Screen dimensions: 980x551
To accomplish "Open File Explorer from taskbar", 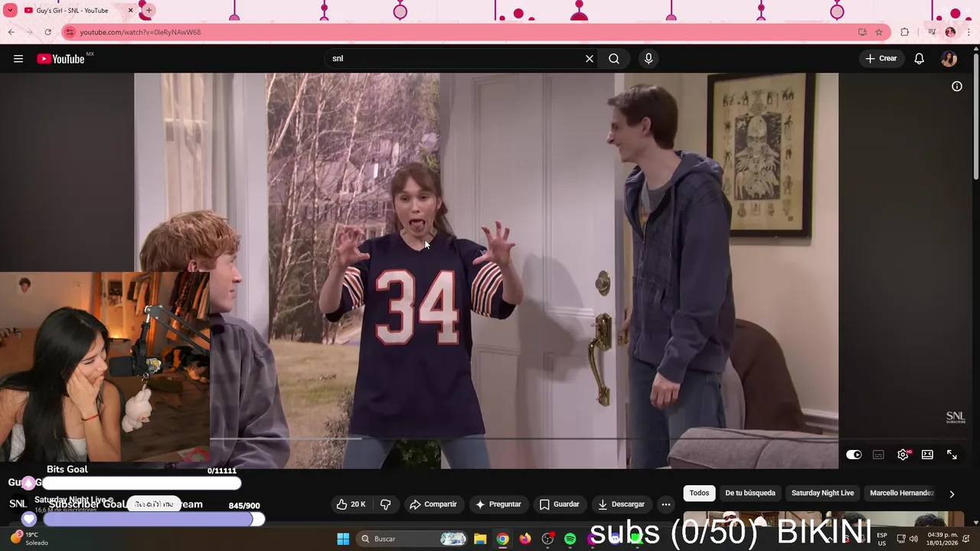I will pyautogui.click(x=480, y=539).
